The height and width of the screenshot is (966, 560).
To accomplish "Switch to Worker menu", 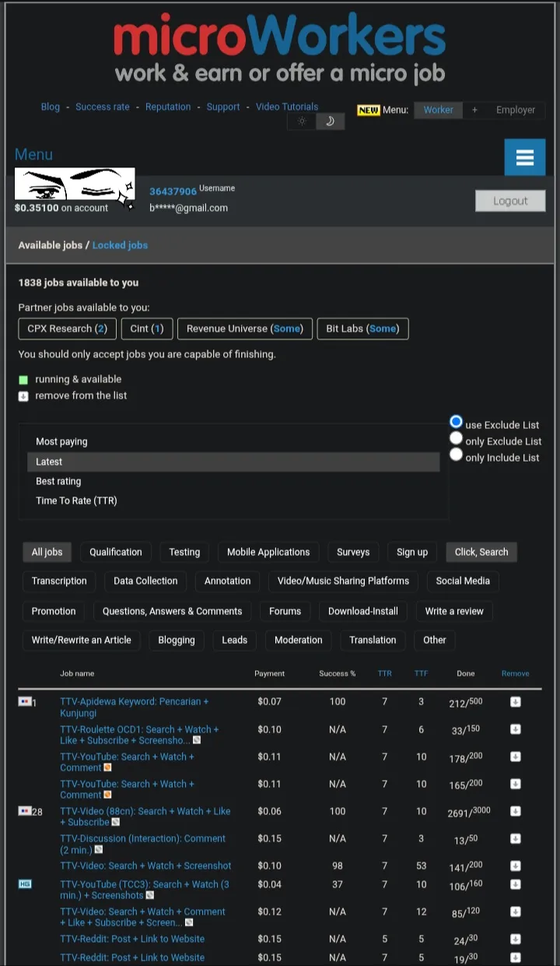I will (x=438, y=110).
